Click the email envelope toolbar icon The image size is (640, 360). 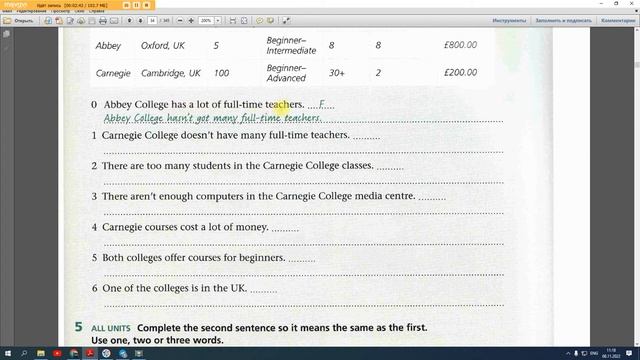coord(114,20)
